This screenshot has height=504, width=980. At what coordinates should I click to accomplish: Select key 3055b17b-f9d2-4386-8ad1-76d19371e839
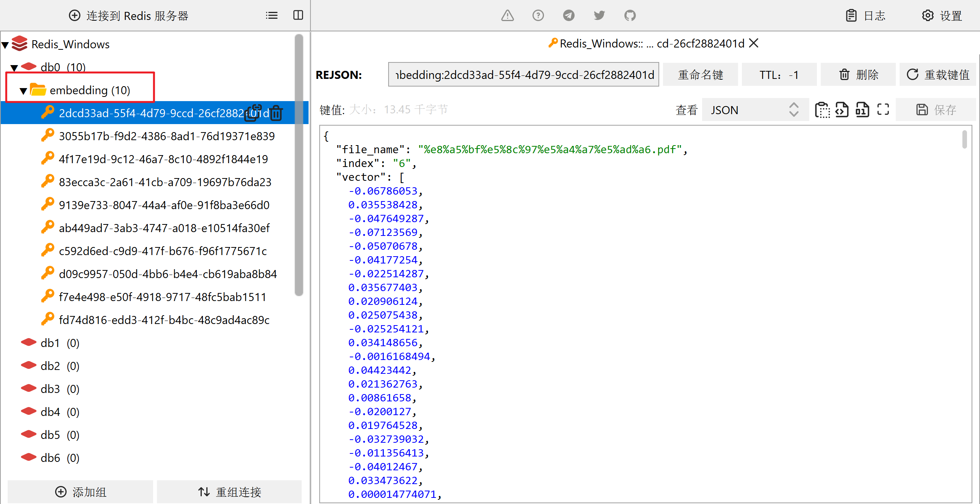pos(167,136)
